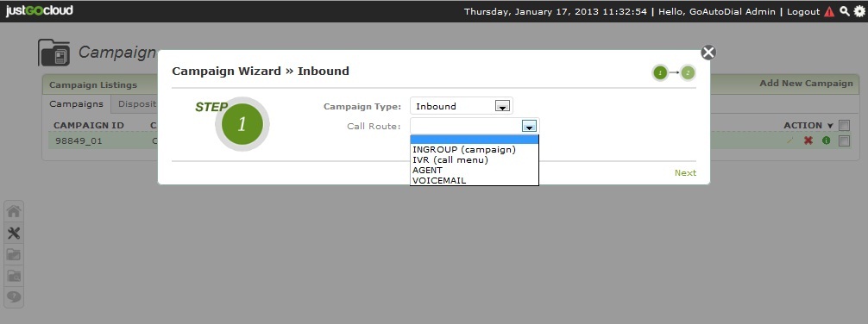Viewport: 868px width, 324px height.
Task: Collapse the Call Route dropdown arrow
Action: tap(530, 127)
